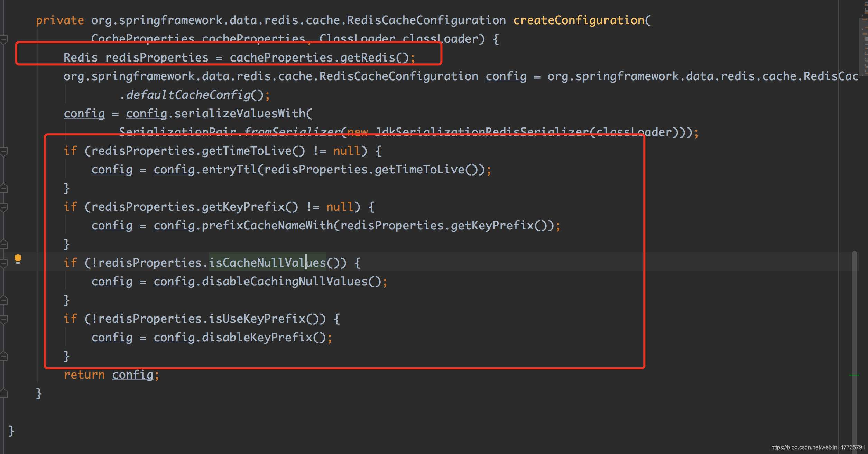Click the serializeValuesWith method call
Viewport: 868px width, 454px height.
coord(240,113)
